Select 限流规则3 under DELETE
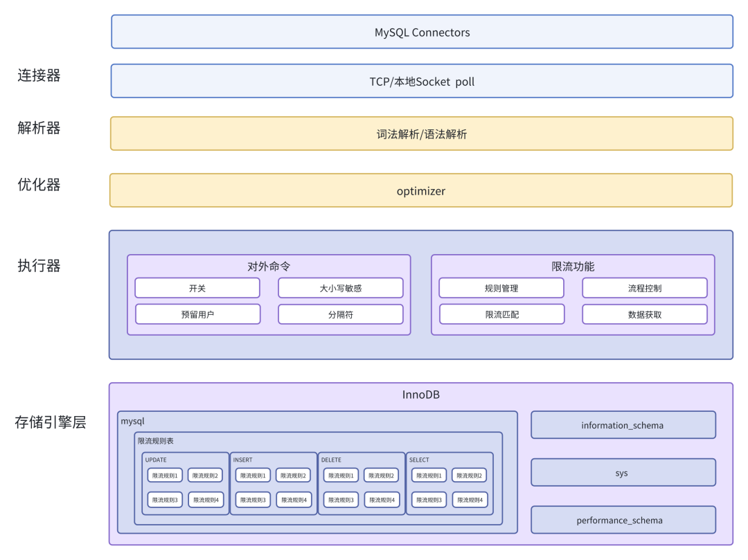Image resolution: width=748 pixels, height=560 pixels. [x=341, y=500]
